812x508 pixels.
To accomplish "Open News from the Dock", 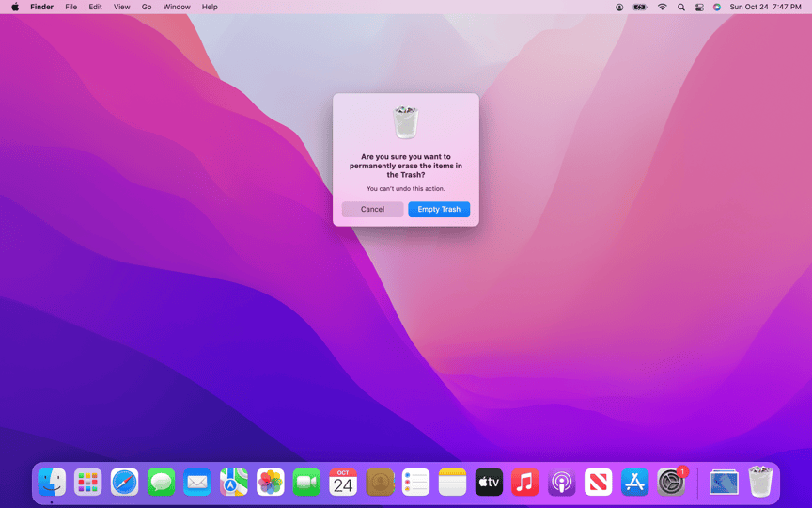I will (598, 482).
